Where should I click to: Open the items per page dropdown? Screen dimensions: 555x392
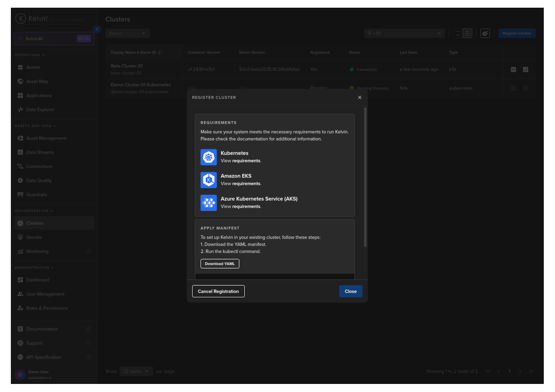click(x=136, y=371)
